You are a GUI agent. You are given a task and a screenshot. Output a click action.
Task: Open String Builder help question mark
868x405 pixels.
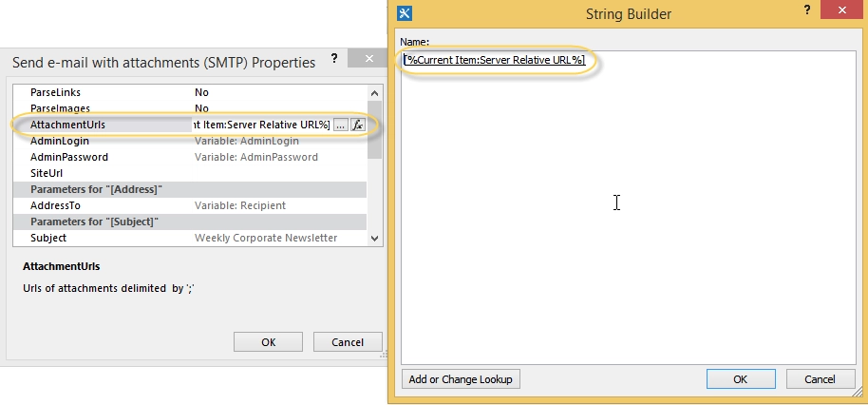(807, 11)
